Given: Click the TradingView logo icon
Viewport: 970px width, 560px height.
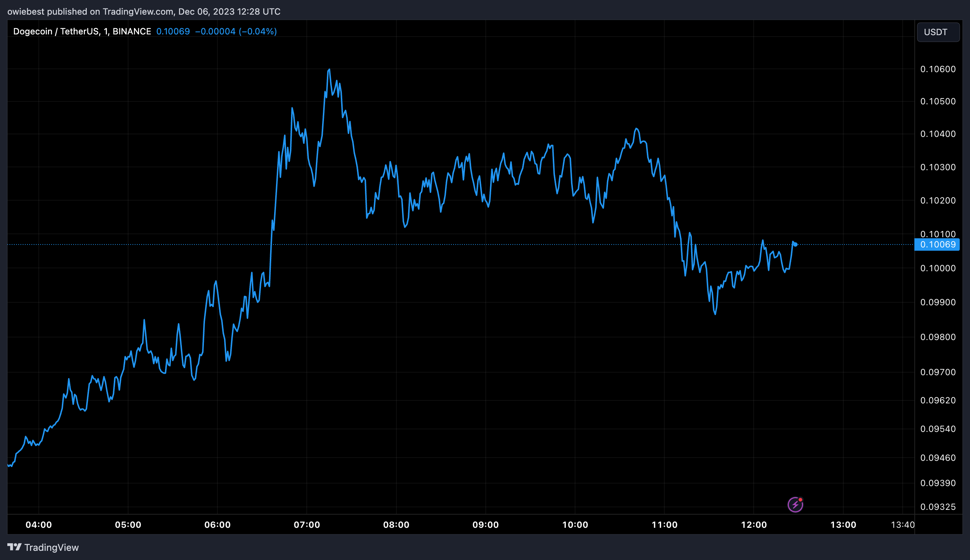Looking at the screenshot, I should pyautogui.click(x=14, y=547).
